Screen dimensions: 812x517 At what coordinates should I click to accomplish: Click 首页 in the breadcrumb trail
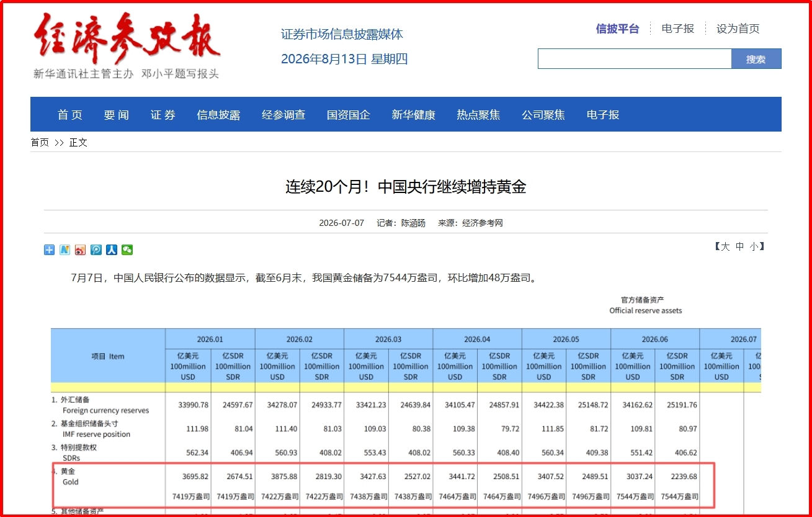click(x=40, y=142)
